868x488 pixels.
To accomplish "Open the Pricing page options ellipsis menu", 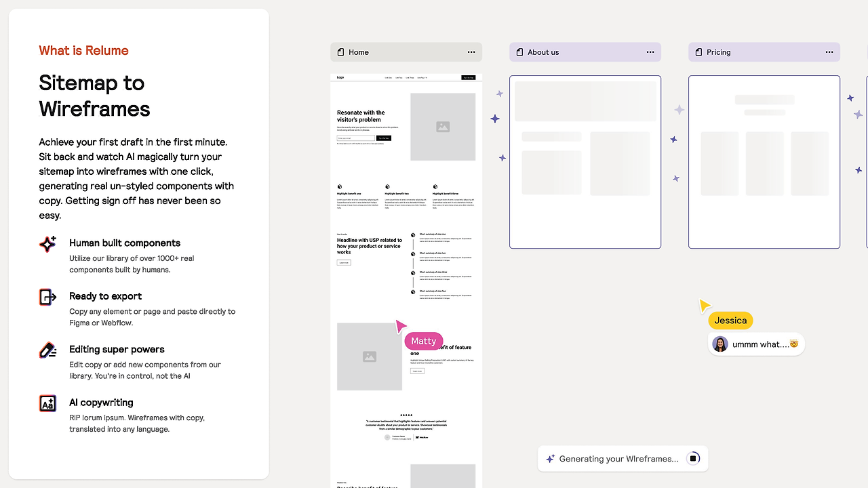I will coord(829,52).
